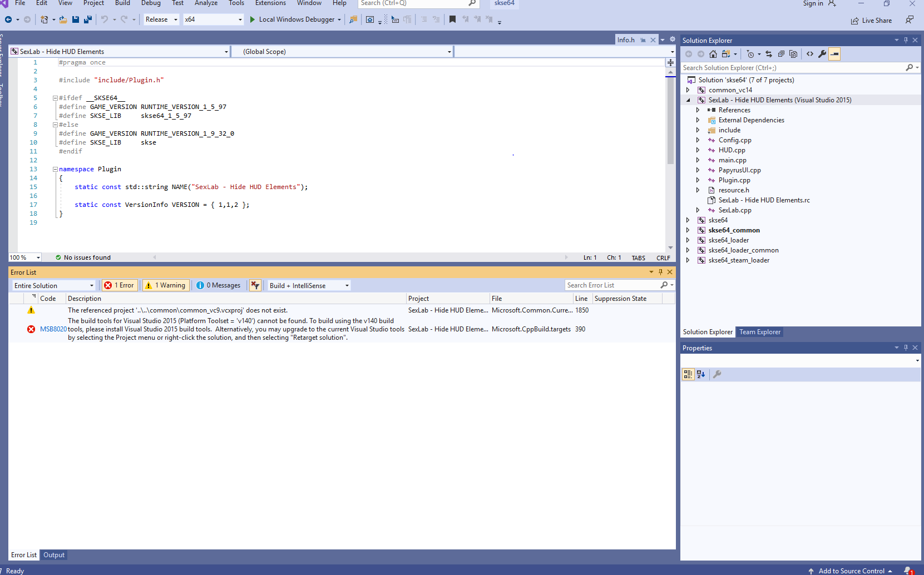Toggle auto-hide pin on the Properties panel
The width and height of the screenshot is (924, 575).
click(906, 348)
